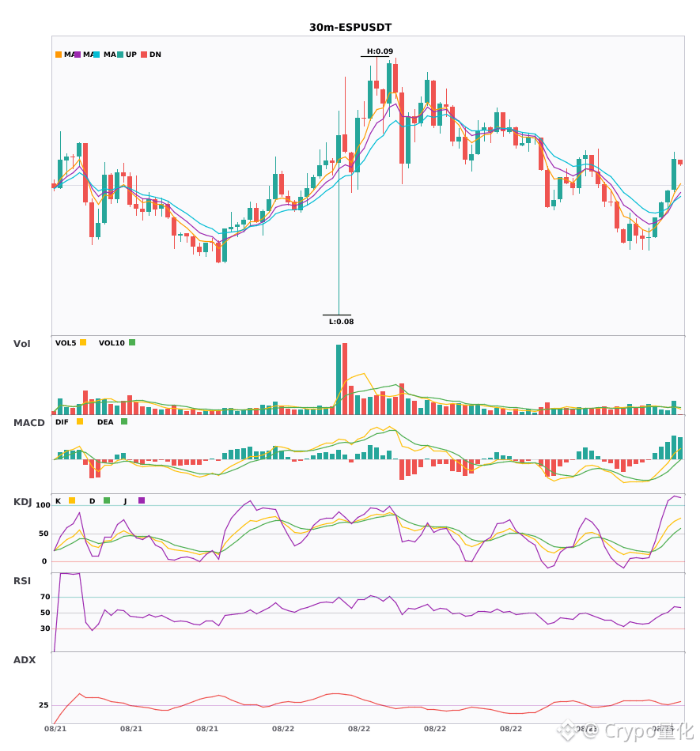The width and height of the screenshot is (700, 751).
Task: Select the yellow K line swatch
Action: [72, 500]
